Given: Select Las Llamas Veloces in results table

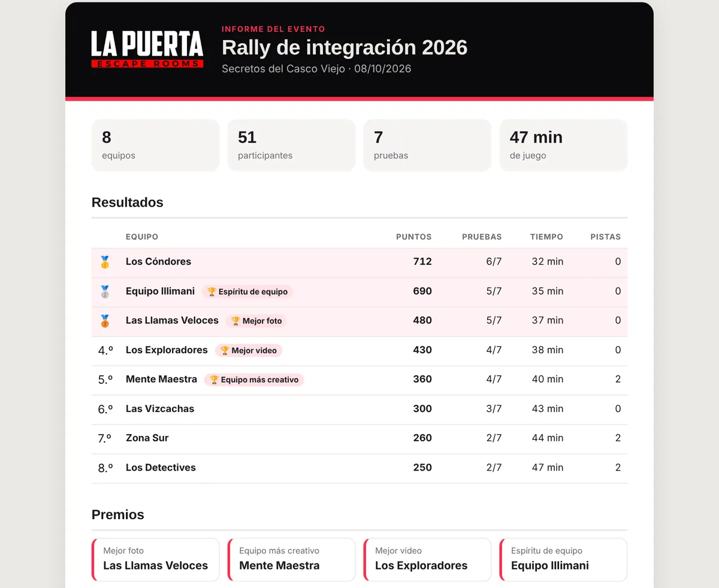Looking at the screenshot, I should pyautogui.click(x=172, y=320).
